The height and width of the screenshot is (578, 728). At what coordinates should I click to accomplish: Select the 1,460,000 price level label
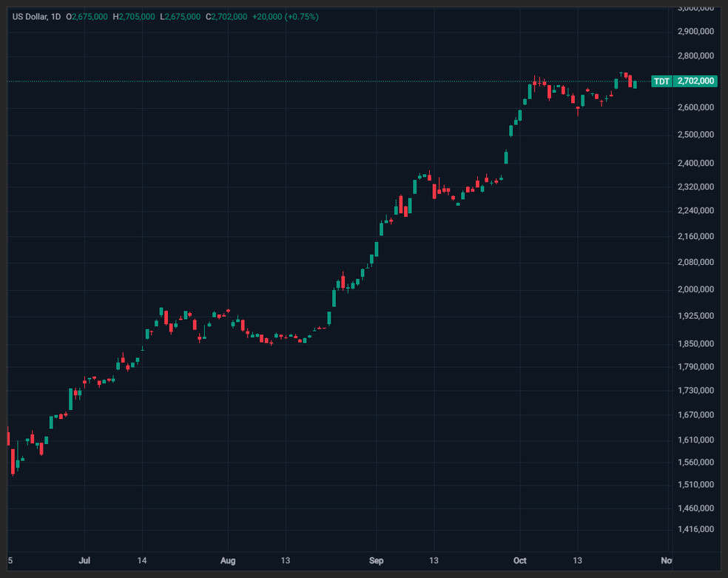[695, 508]
